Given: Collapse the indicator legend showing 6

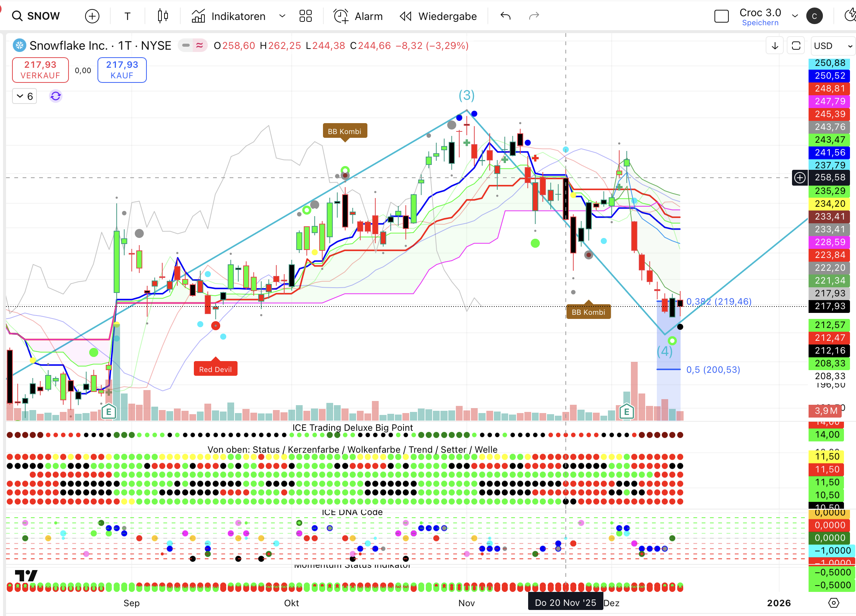Looking at the screenshot, I should point(24,96).
